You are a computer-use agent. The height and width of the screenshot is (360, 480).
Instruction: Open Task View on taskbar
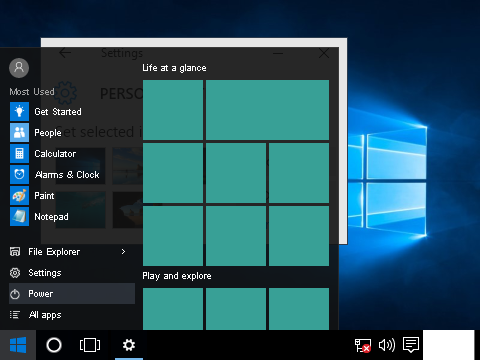tap(90, 345)
